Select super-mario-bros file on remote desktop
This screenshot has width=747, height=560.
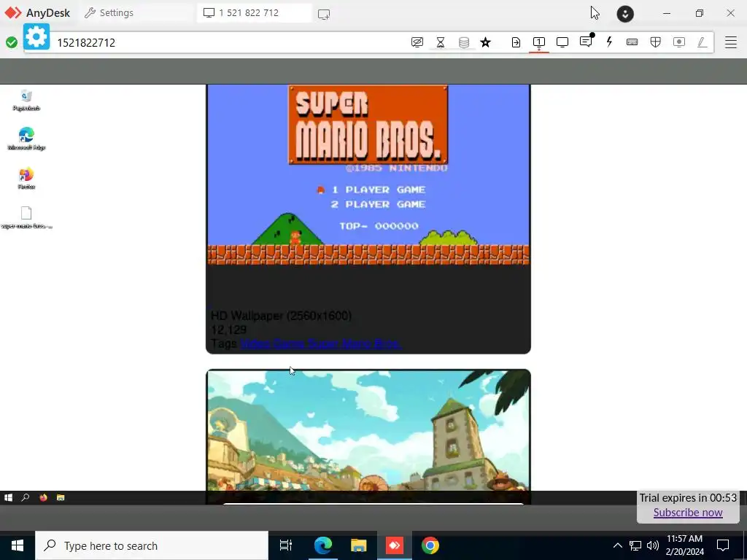(x=26, y=217)
